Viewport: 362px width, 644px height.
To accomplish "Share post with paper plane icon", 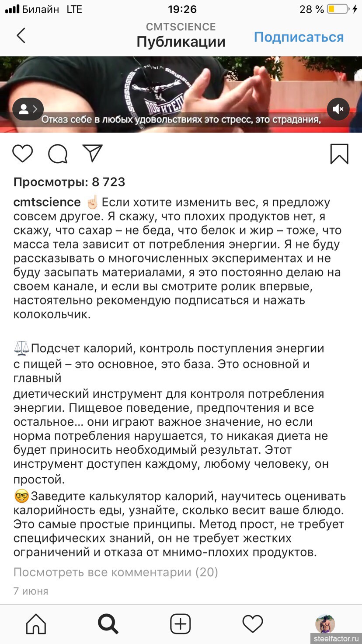I will (92, 154).
